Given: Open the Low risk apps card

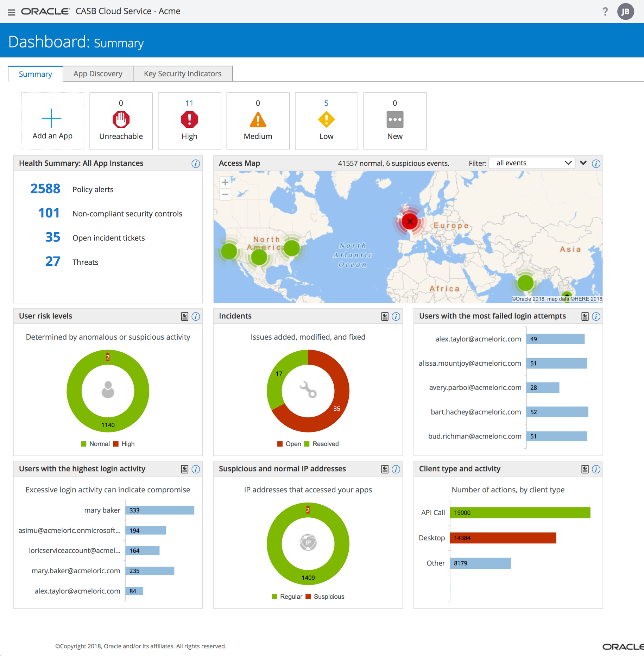Looking at the screenshot, I should (x=326, y=121).
